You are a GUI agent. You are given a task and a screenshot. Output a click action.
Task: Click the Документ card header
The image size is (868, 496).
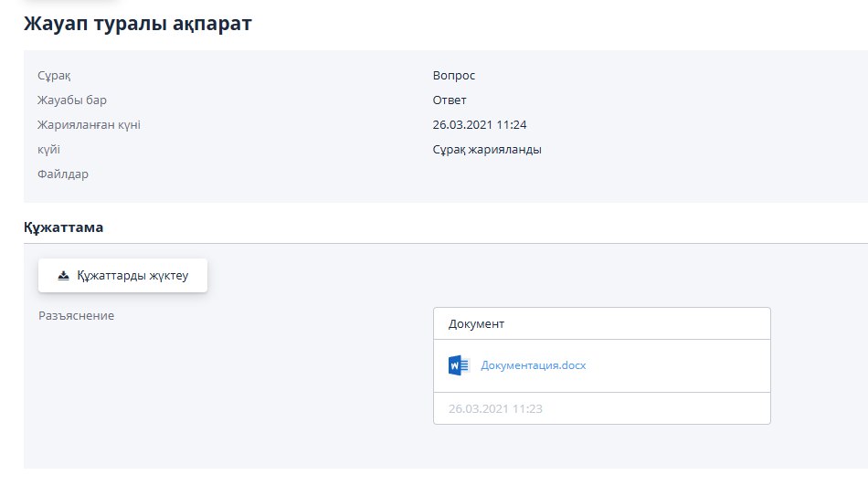(602, 324)
